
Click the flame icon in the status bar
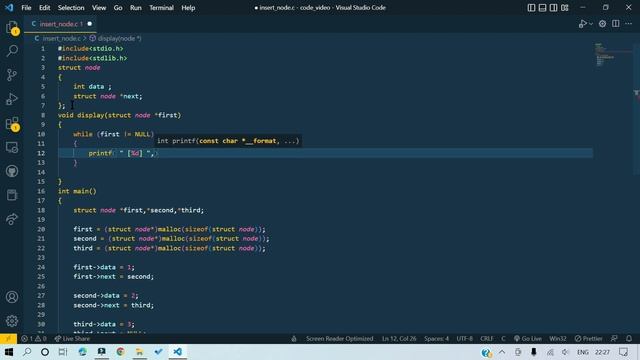[x=294, y=339]
